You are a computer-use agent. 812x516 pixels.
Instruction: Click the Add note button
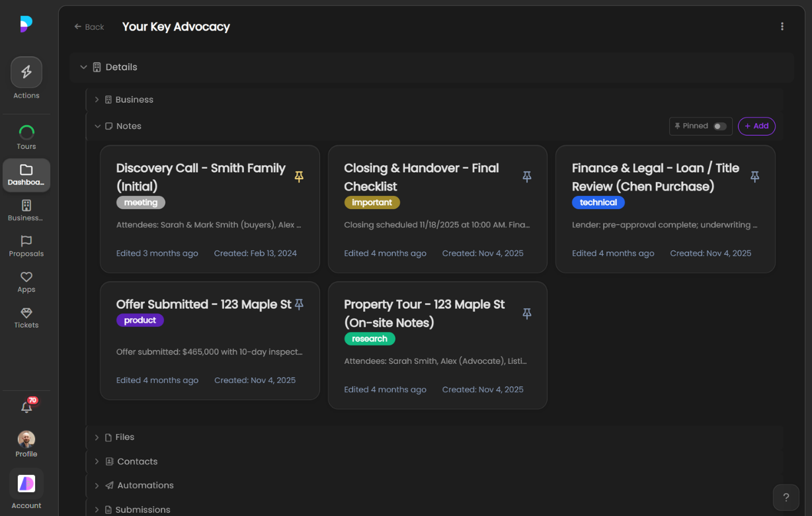(756, 126)
